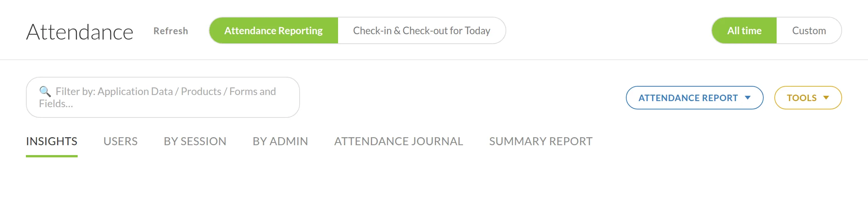This screenshot has height=206, width=868.
Task: Switch to the Users tab
Action: [121, 141]
